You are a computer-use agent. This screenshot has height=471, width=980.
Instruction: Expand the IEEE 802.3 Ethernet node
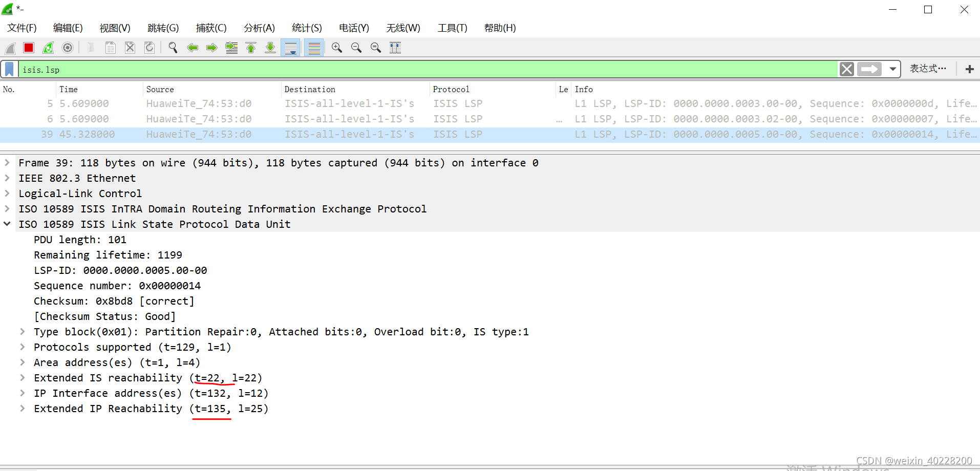coord(7,178)
